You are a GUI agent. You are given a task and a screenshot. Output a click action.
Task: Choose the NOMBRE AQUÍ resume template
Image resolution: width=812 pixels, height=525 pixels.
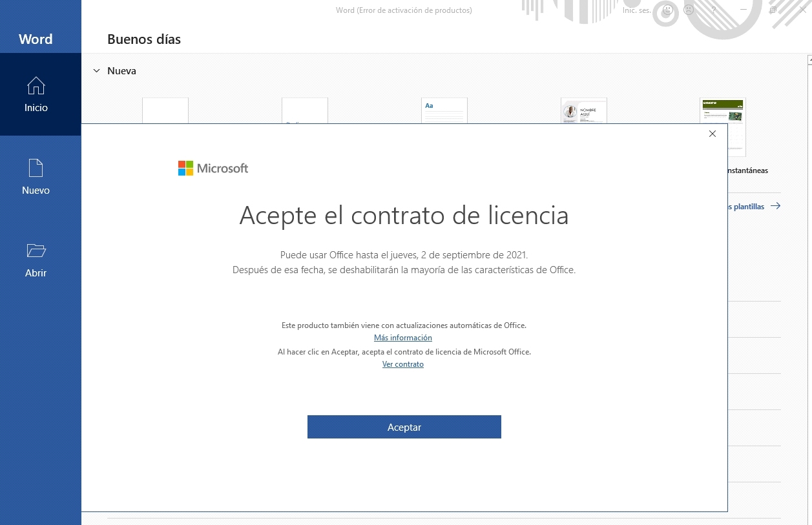click(x=584, y=110)
